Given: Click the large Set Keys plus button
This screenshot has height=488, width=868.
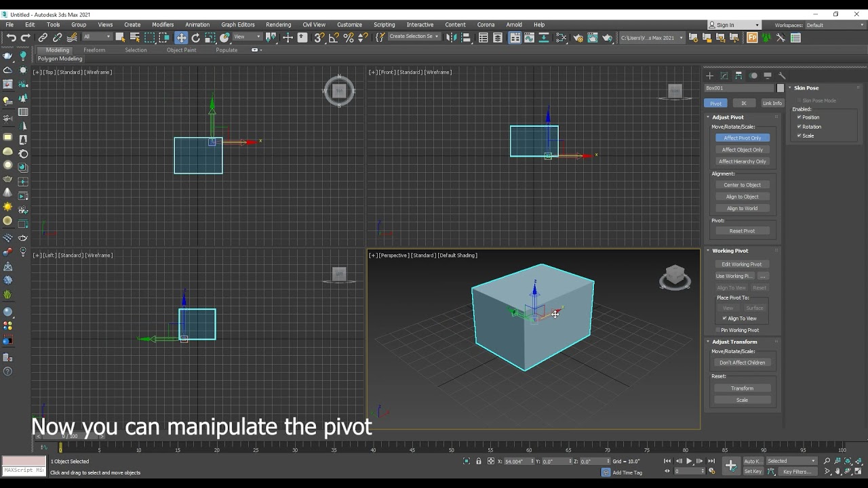Looking at the screenshot, I should [730, 466].
